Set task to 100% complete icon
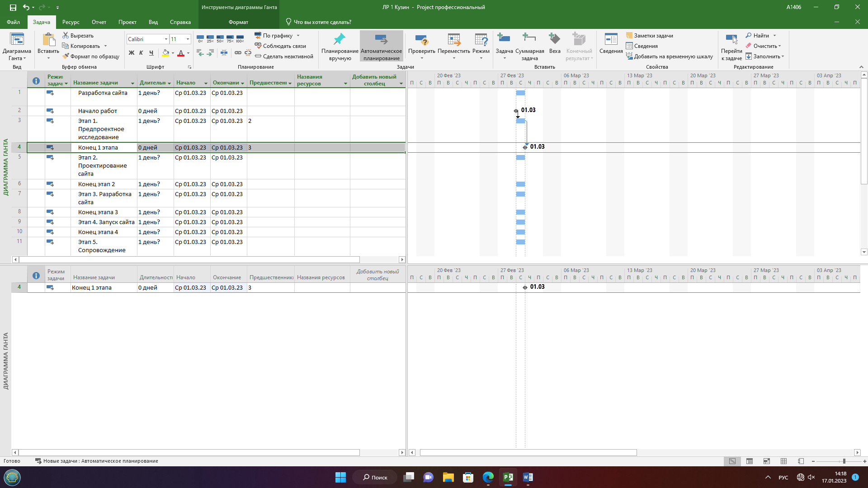 [240, 39]
